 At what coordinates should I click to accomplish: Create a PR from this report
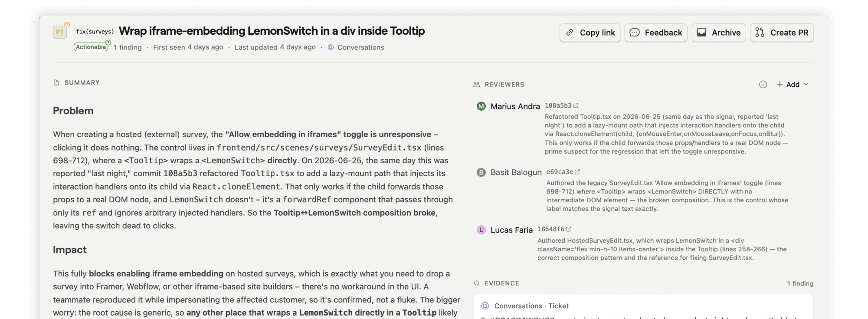click(x=782, y=33)
